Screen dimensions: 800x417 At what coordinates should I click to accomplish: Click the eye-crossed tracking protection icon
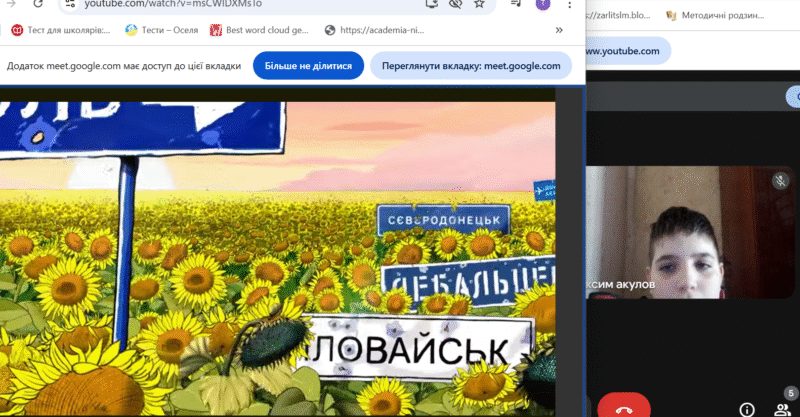pos(455,4)
